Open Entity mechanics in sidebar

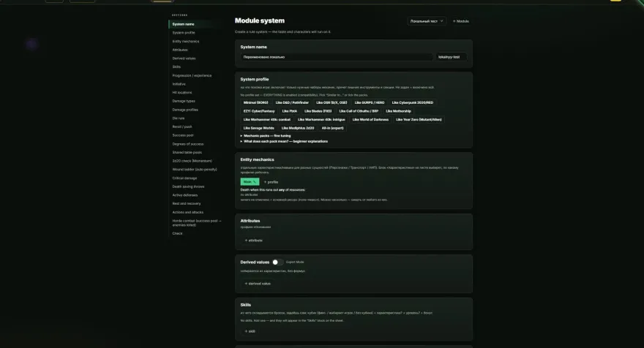tap(186, 42)
